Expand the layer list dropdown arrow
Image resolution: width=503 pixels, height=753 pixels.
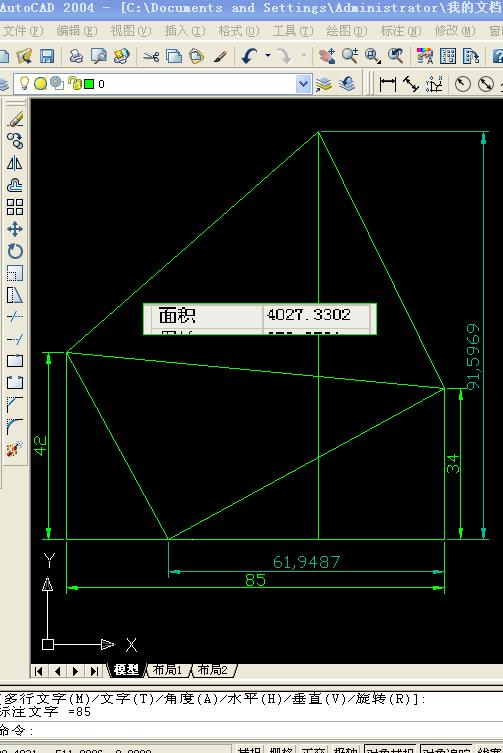coord(303,84)
